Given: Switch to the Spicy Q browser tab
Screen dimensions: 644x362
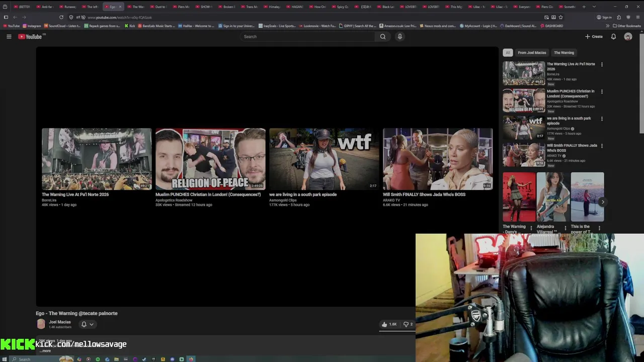Looking at the screenshot, I should [x=341, y=7].
